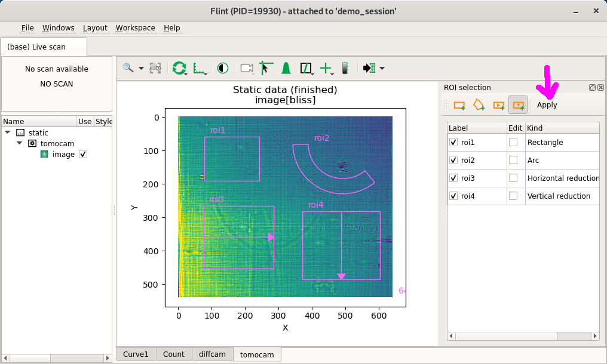Open the add marker dropdown arrow
The width and height of the screenshot is (607, 364).
[332, 74]
